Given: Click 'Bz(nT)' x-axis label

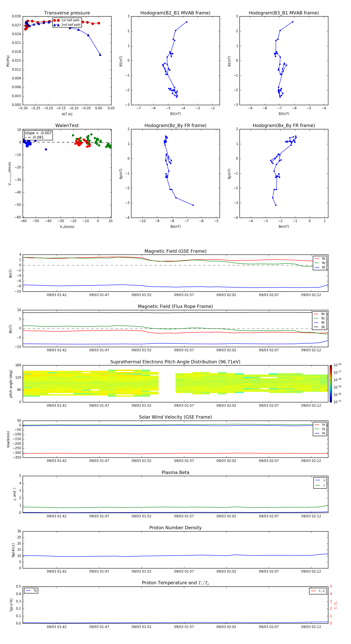Looking at the screenshot, I should coord(175,227).
